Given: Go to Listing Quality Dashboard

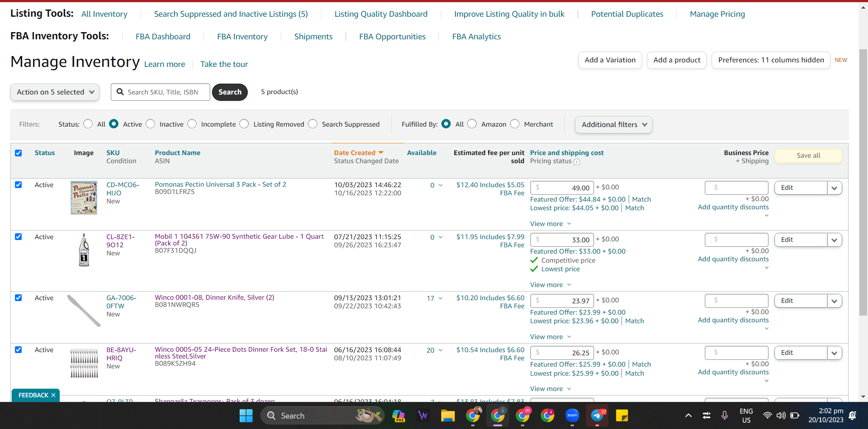Looking at the screenshot, I should point(381,14).
